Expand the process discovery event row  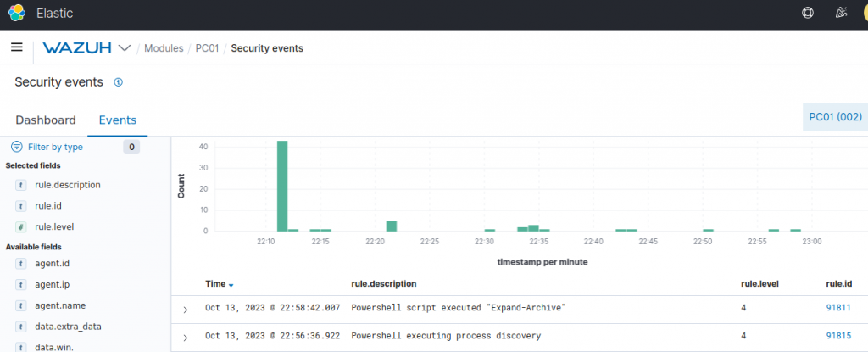coord(186,338)
